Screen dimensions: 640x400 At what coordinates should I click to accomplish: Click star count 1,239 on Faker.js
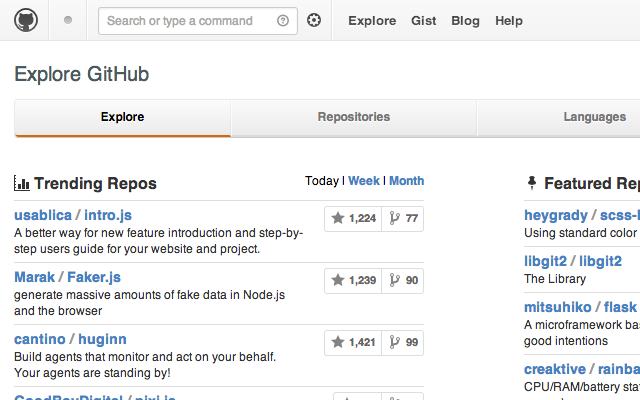click(353, 280)
